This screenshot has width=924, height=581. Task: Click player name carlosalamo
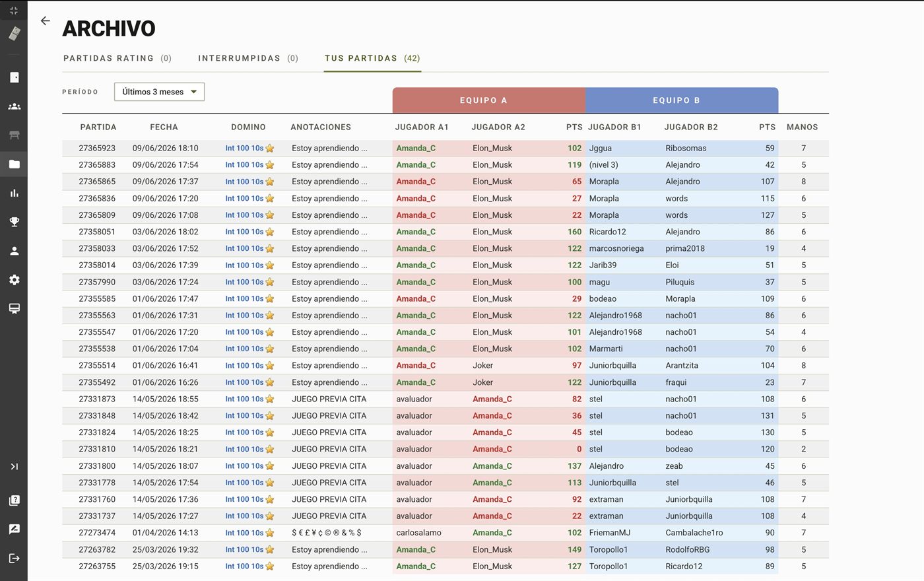coord(419,533)
